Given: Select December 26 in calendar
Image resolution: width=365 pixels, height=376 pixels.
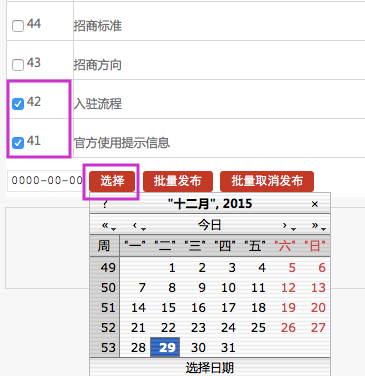Looking at the screenshot, I should pos(288,327).
